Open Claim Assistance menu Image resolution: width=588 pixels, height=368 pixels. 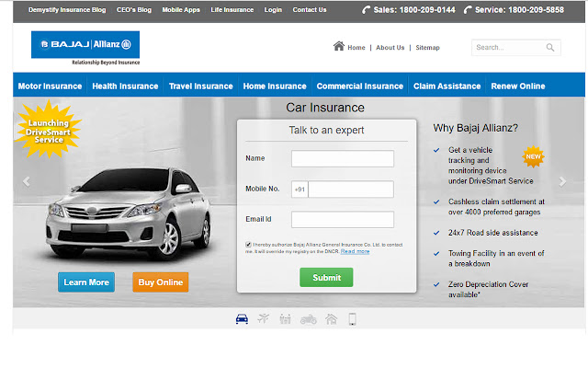(447, 86)
